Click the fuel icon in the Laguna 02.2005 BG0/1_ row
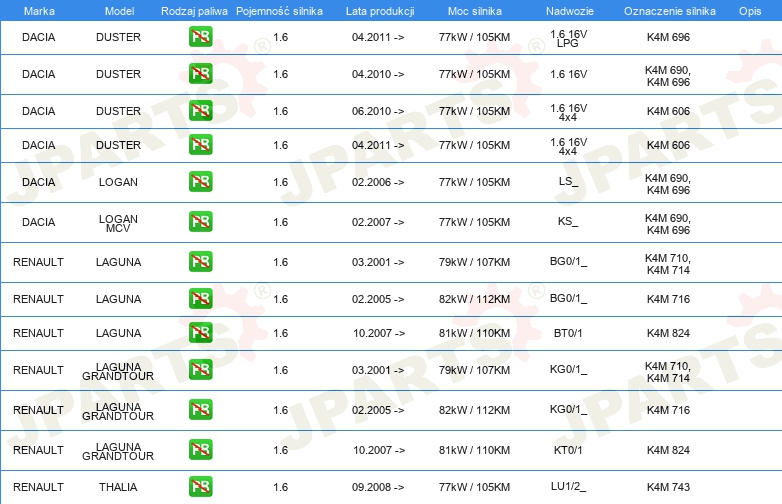Viewport: 782px width, 504px height. [x=200, y=299]
